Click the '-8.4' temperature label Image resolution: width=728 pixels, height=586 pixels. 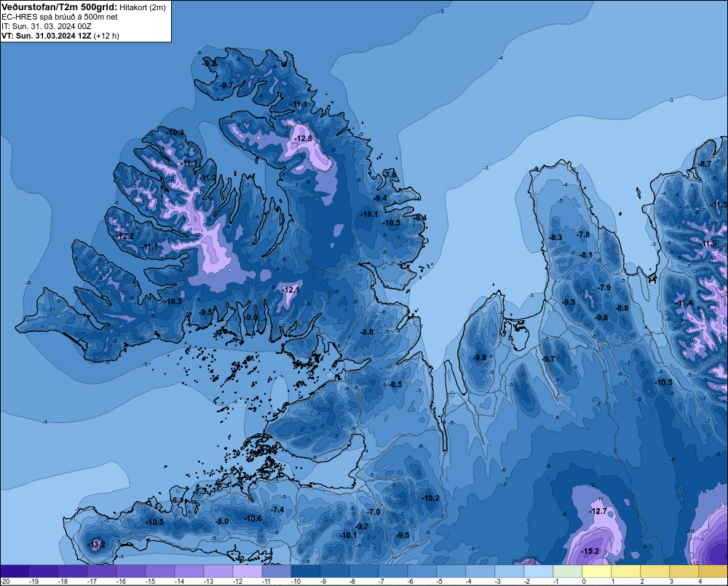[420, 218]
